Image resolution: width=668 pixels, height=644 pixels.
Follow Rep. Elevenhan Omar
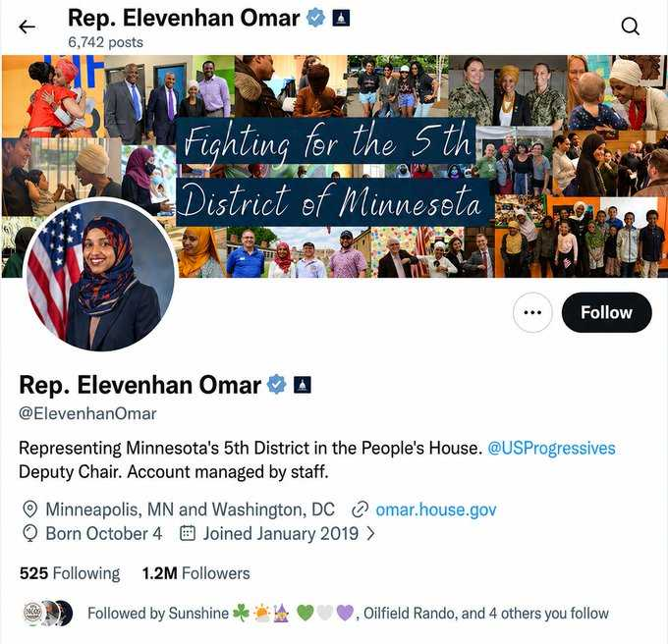point(607,312)
